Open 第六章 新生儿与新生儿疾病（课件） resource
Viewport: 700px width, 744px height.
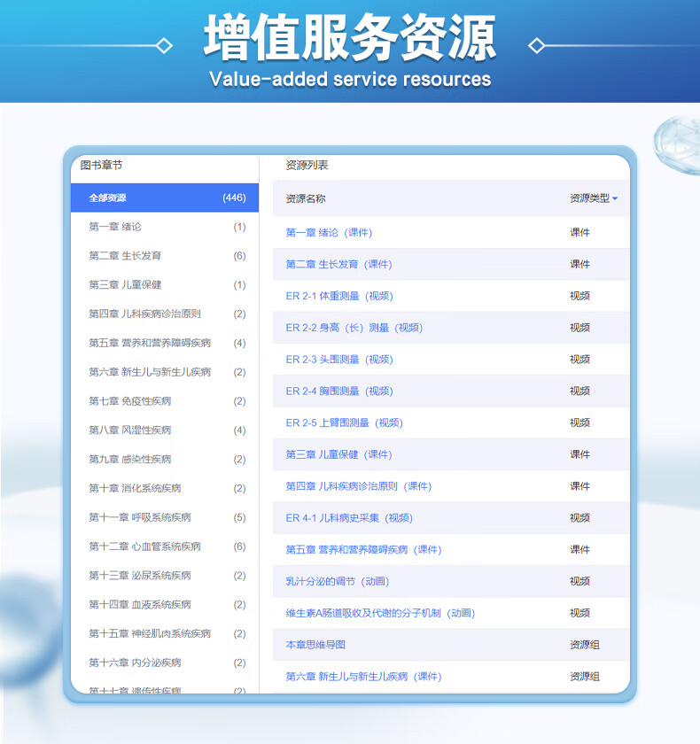click(363, 677)
